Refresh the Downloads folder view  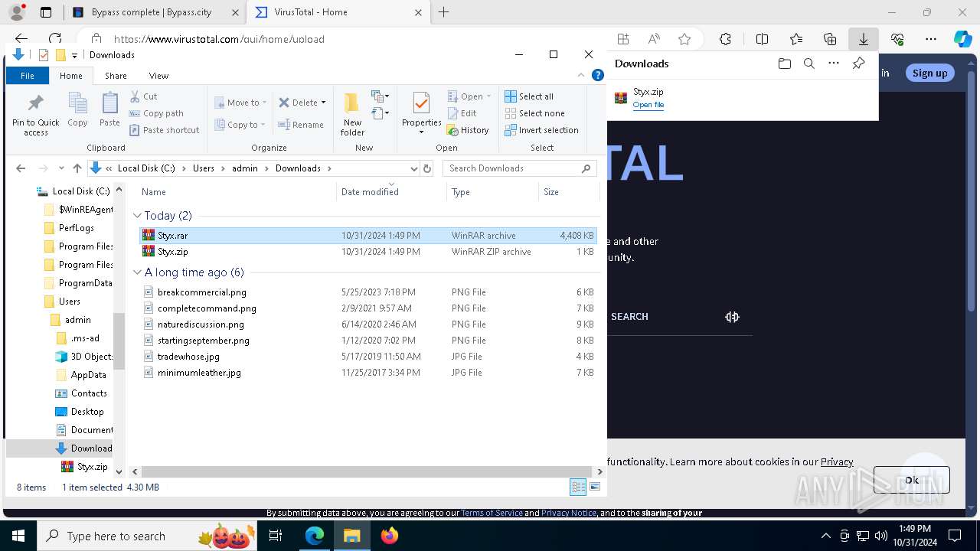[427, 168]
